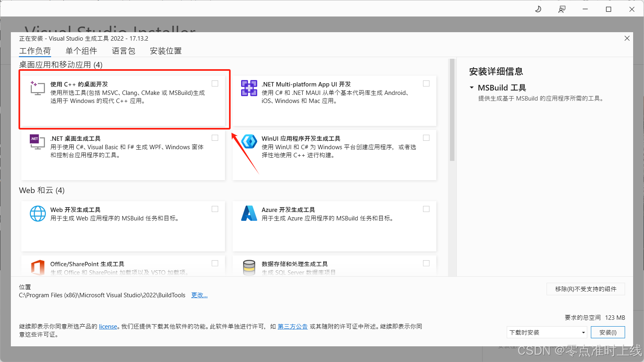Check the WinUI 应用程序开发生成工具 checkbox

[x=426, y=138]
